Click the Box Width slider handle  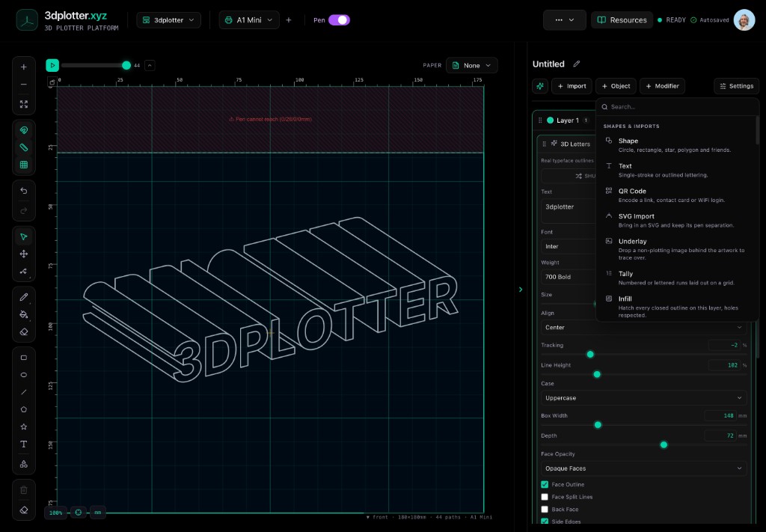point(598,425)
